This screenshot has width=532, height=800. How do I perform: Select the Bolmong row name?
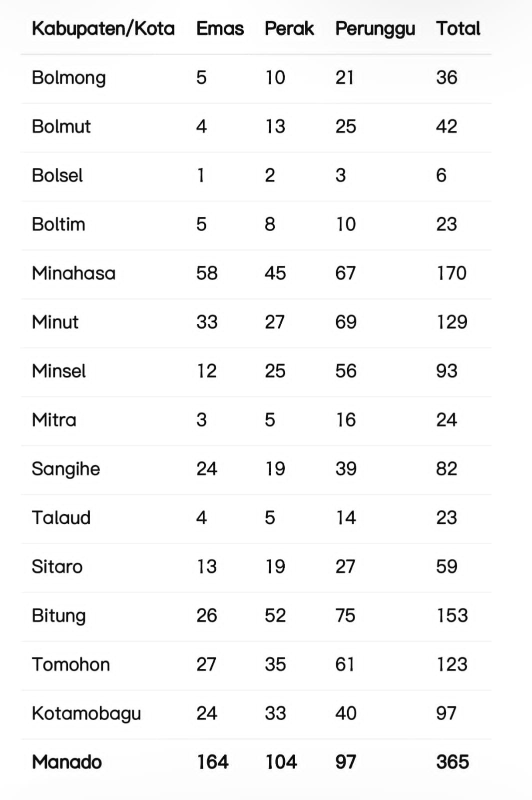(69, 78)
